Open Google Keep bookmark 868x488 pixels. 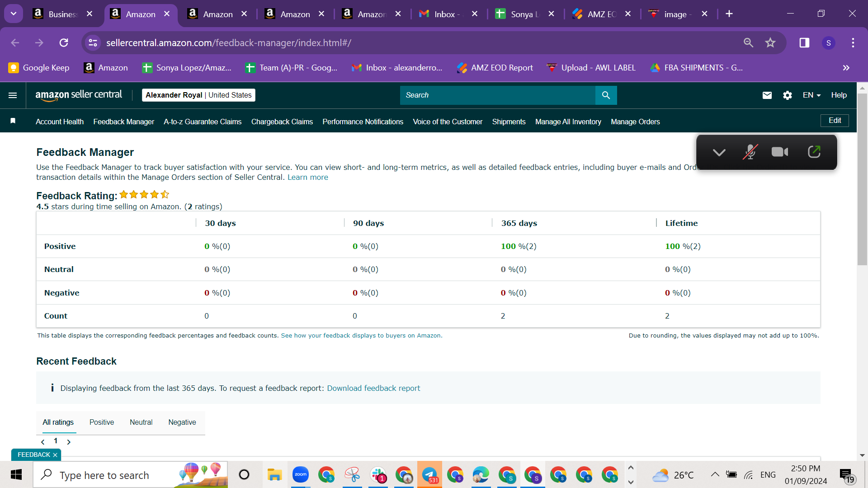39,68
